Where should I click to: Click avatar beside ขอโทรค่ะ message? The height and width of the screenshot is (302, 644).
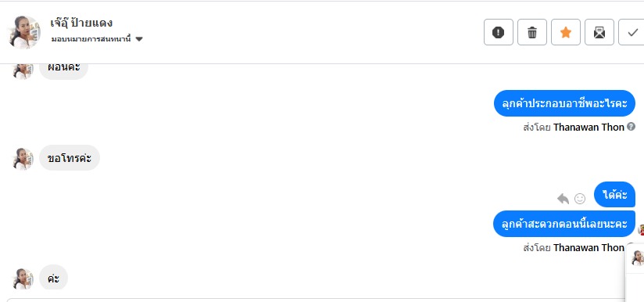pyautogui.click(x=23, y=159)
